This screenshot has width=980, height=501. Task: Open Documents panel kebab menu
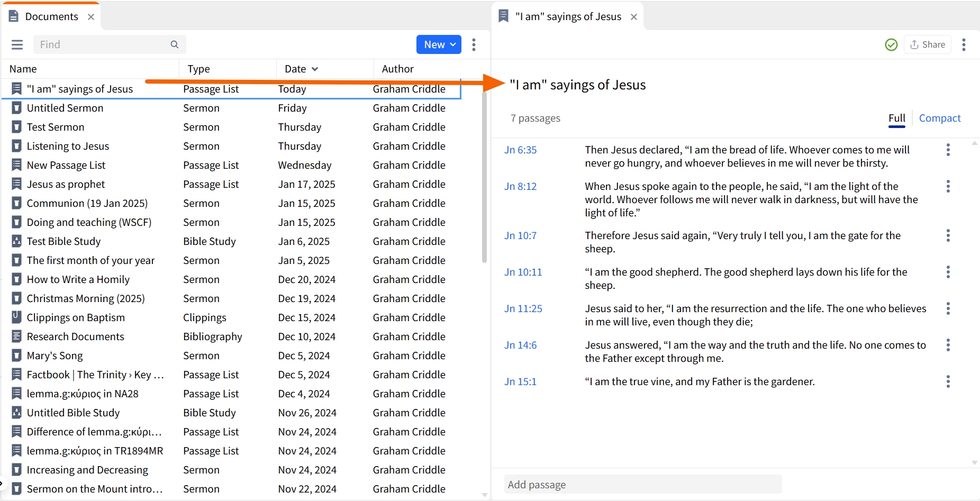coord(474,44)
